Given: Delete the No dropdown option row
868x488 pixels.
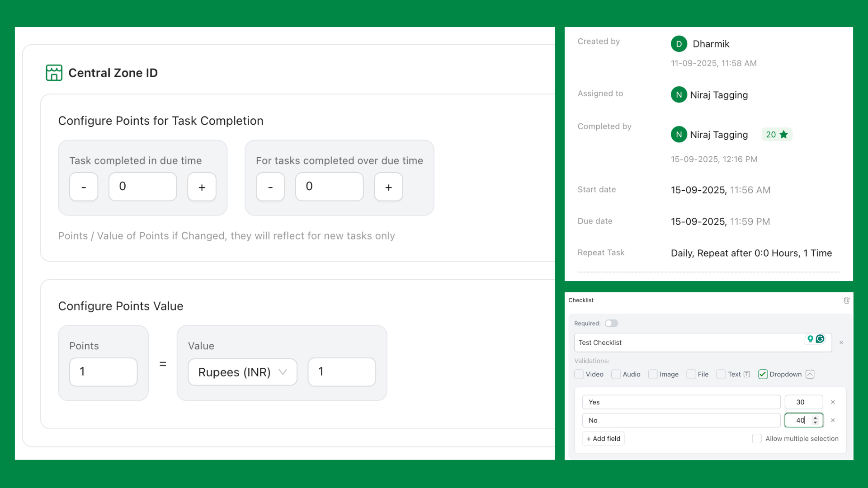Looking at the screenshot, I should pos(833,420).
